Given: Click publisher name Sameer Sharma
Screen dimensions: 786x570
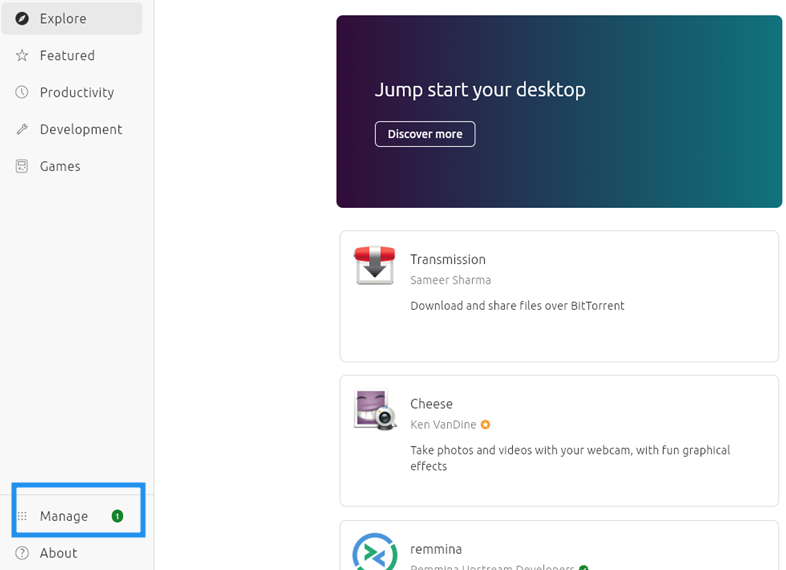Looking at the screenshot, I should pos(450,280).
